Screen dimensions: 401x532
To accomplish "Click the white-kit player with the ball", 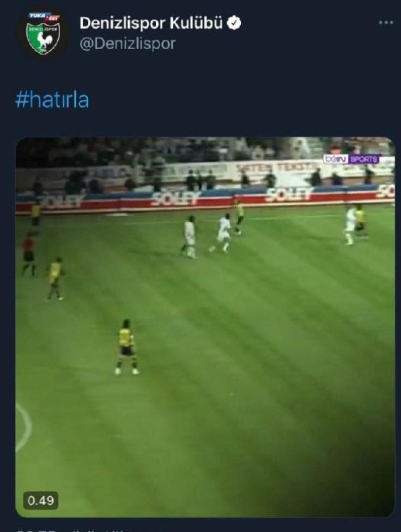I will 221,233.
